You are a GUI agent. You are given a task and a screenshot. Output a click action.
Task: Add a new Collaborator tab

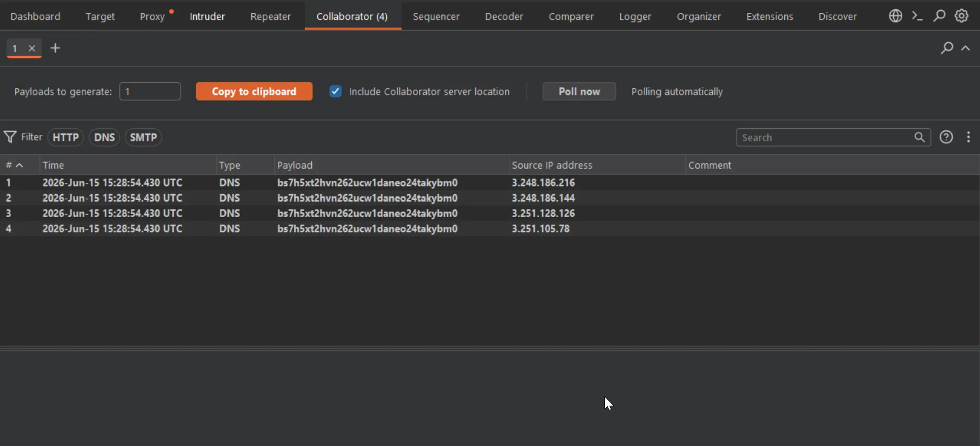[55, 48]
